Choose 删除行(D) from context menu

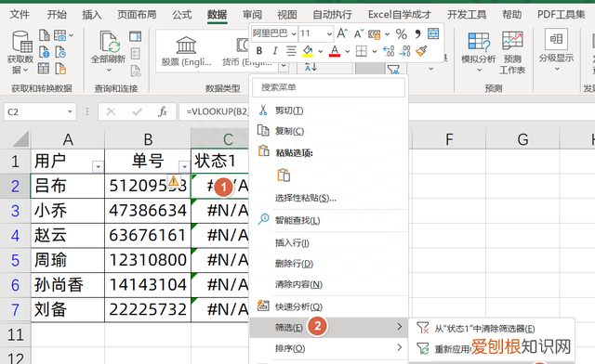[328, 264]
